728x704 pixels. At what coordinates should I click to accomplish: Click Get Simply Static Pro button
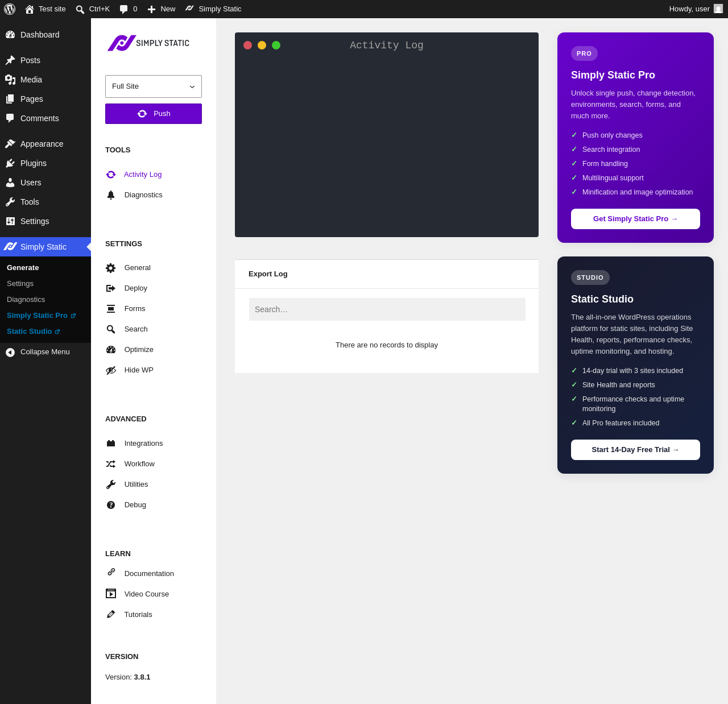point(635,219)
